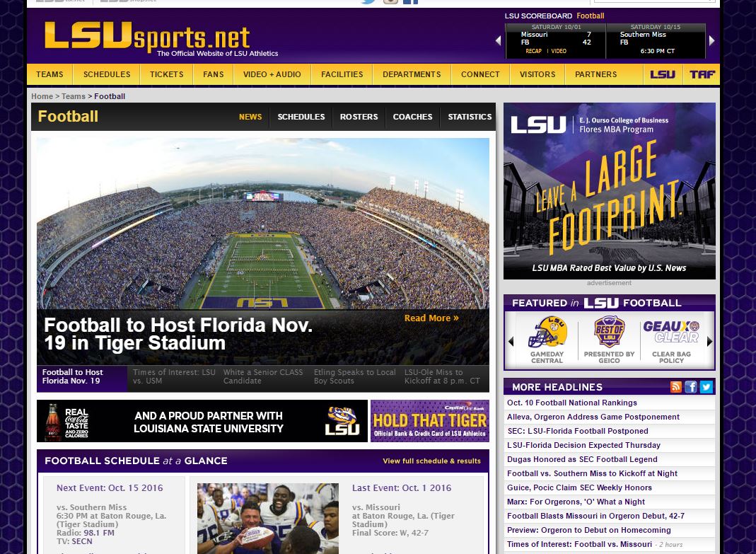Click the Flores MBA Program advertisement
The image size is (756, 554).
tap(610, 191)
